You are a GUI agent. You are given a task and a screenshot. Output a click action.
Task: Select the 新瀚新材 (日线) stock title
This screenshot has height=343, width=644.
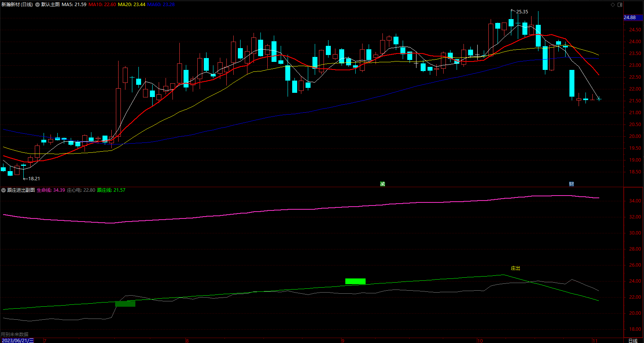[17, 5]
